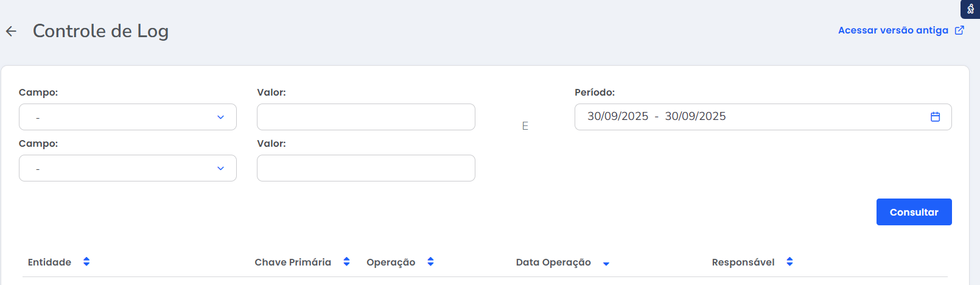Click the Entidade column header text

[x=49, y=262]
